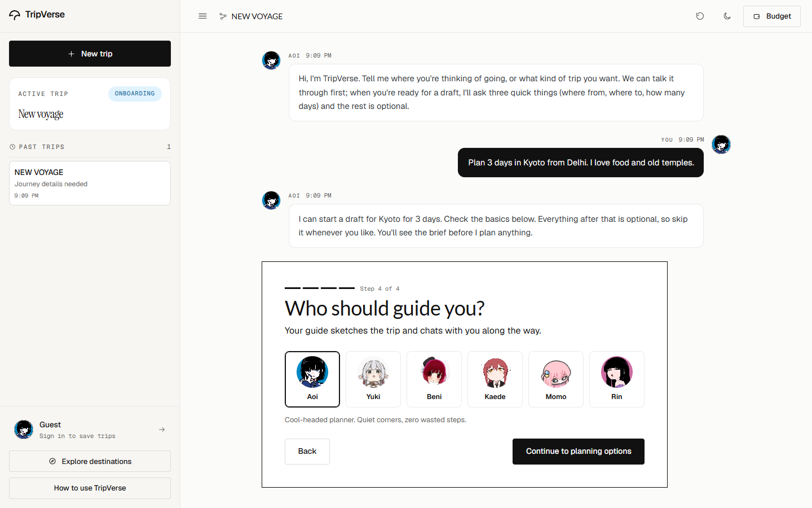This screenshot has height=508, width=812.
Task: Toggle the sidebar hamburger menu
Action: [202, 16]
